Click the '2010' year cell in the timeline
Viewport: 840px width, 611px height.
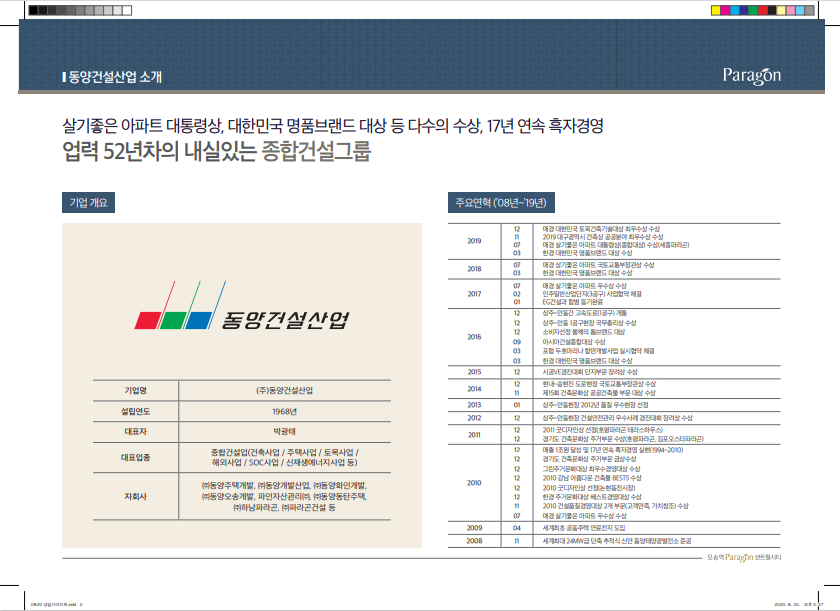point(474,483)
